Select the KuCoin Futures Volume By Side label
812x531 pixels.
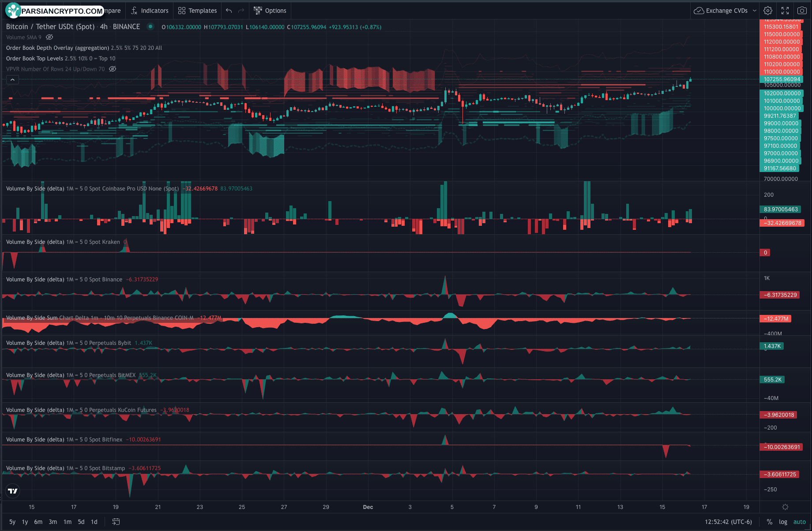(x=82, y=410)
